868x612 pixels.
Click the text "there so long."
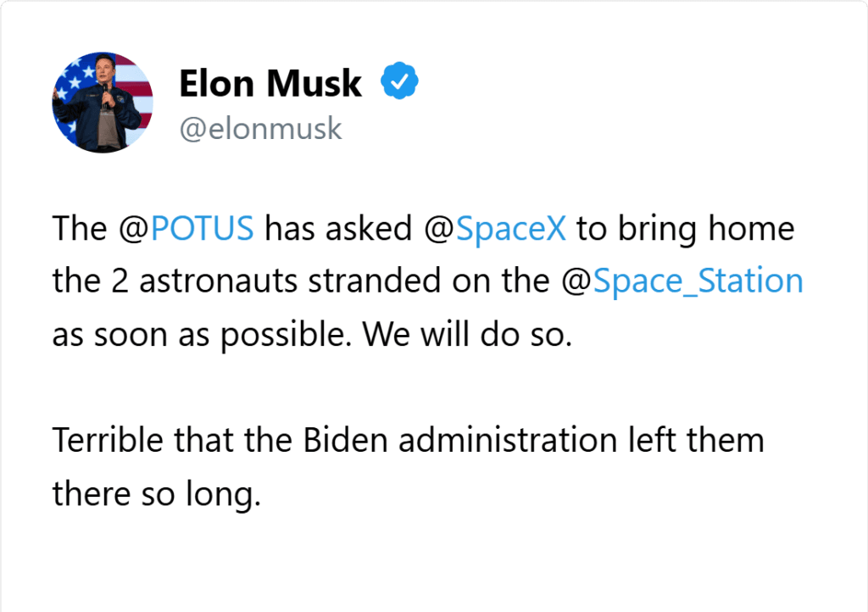(156, 493)
